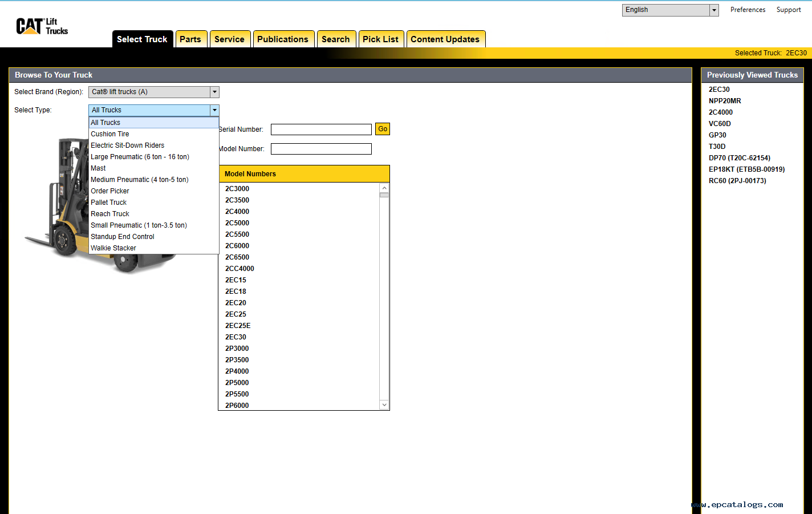Open the Content Updates tab
Image resolution: width=812 pixels, height=514 pixels.
[x=445, y=39]
